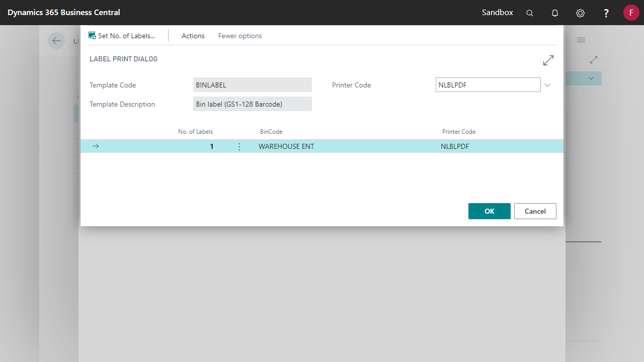Screen dimensions: 644x362
Task: Open the search magnifier icon
Action: 530,13
